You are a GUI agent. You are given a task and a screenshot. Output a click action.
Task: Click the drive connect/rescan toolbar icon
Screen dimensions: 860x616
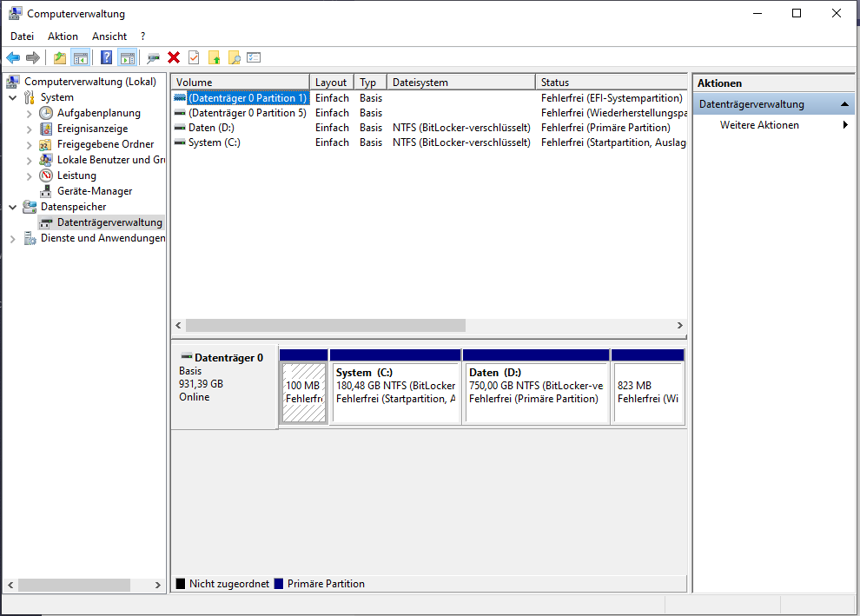click(153, 57)
